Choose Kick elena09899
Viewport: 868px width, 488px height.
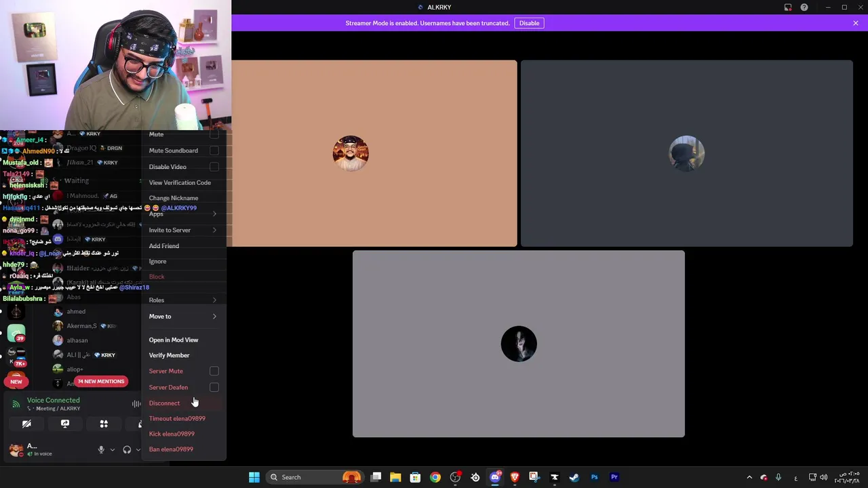(x=184, y=434)
